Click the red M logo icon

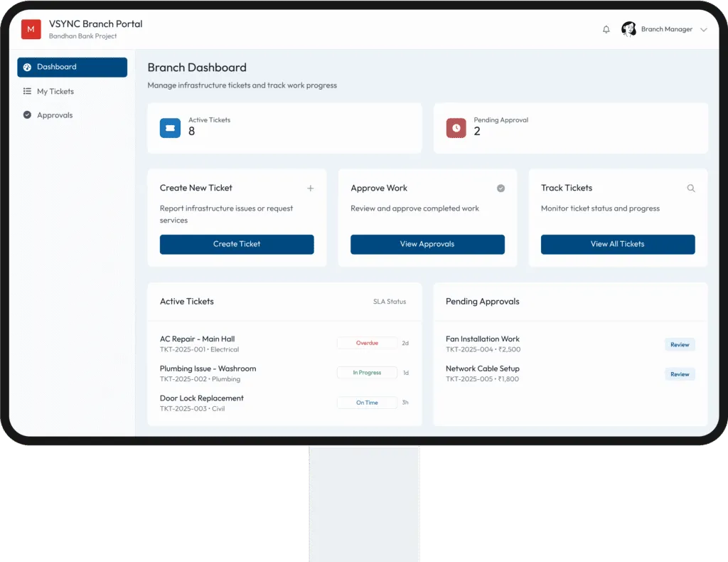point(31,29)
